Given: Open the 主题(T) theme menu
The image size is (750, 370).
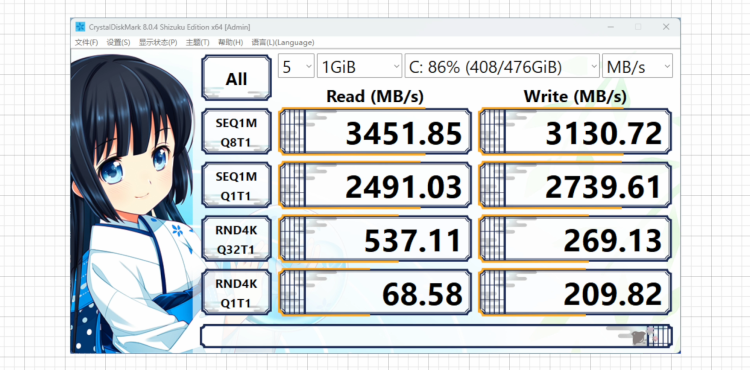Looking at the screenshot, I should pos(197,43).
